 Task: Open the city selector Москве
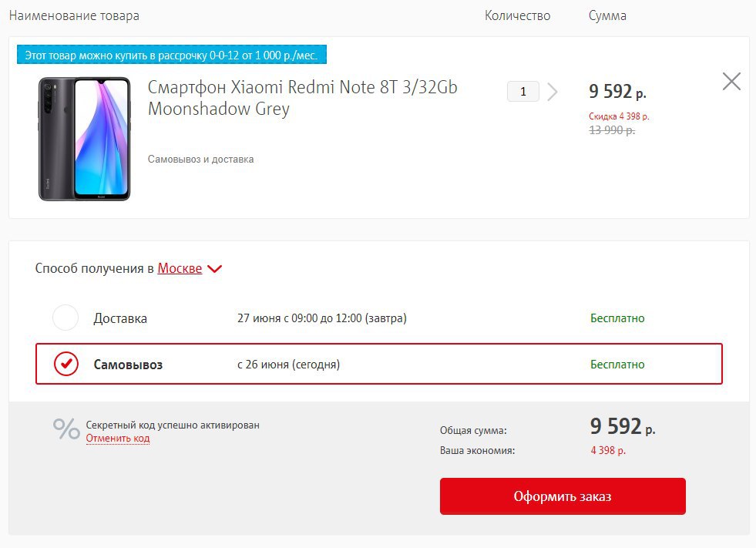[180, 268]
